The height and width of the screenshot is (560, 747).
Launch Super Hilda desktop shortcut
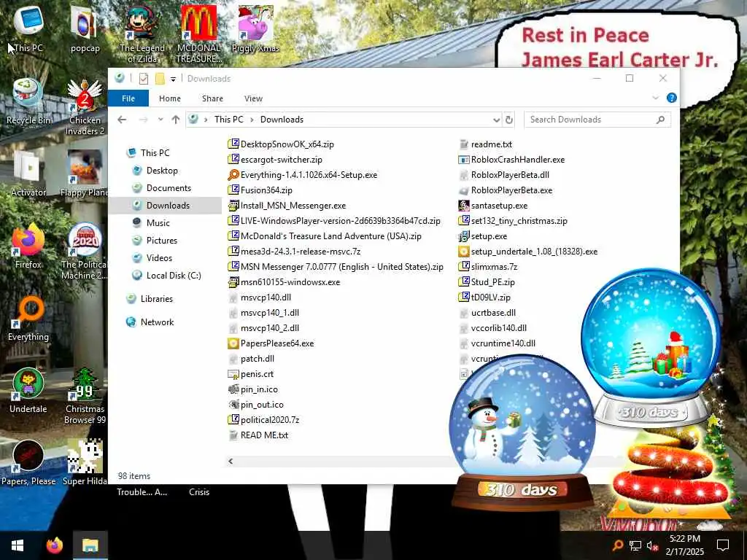(x=85, y=463)
